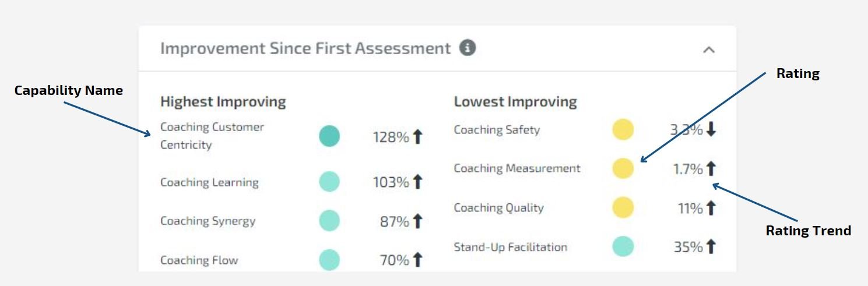Click the up arrow next to 11%
Viewport: 868px width, 286px height.
711,208
